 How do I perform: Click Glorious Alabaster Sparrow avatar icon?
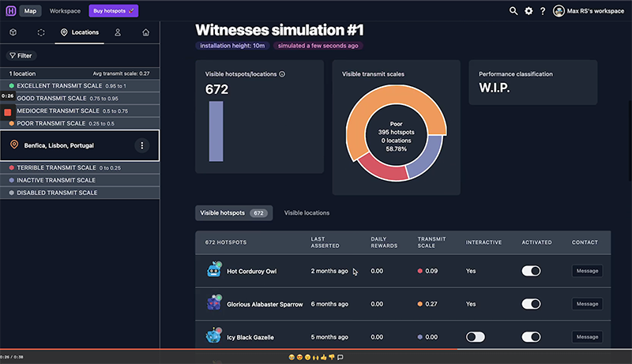[x=214, y=302]
